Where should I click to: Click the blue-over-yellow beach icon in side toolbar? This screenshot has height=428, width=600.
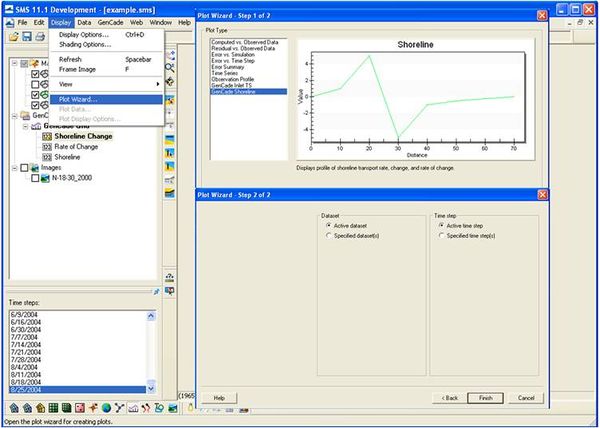170,140
